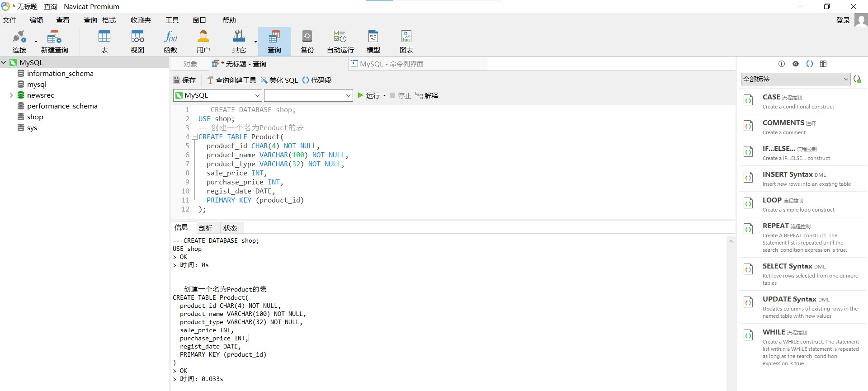The width and height of the screenshot is (868, 391).
Task: Switch to the 剖析 tab
Action: (206, 228)
